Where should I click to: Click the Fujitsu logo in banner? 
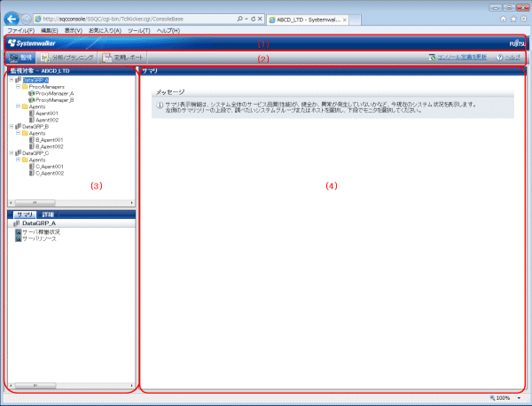[x=517, y=43]
